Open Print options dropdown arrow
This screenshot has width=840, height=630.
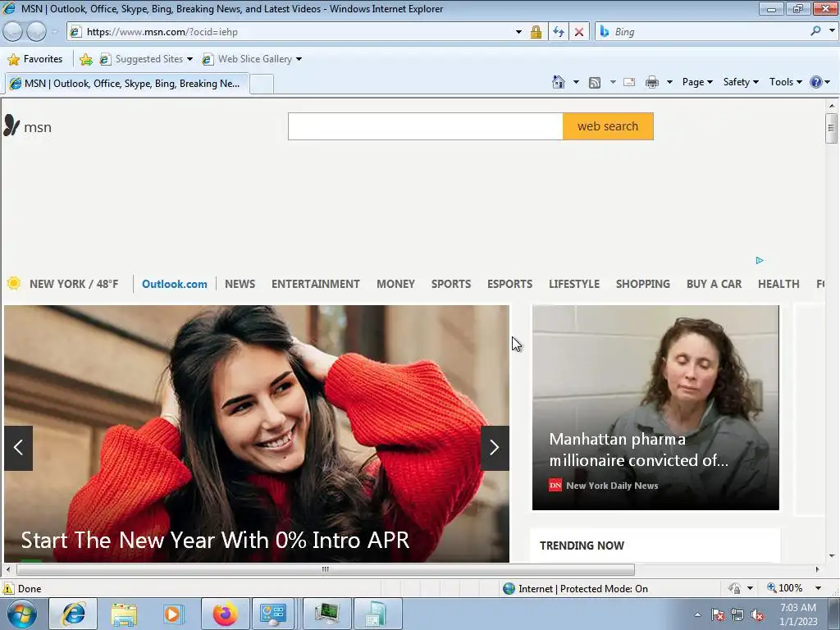coord(669,82)
